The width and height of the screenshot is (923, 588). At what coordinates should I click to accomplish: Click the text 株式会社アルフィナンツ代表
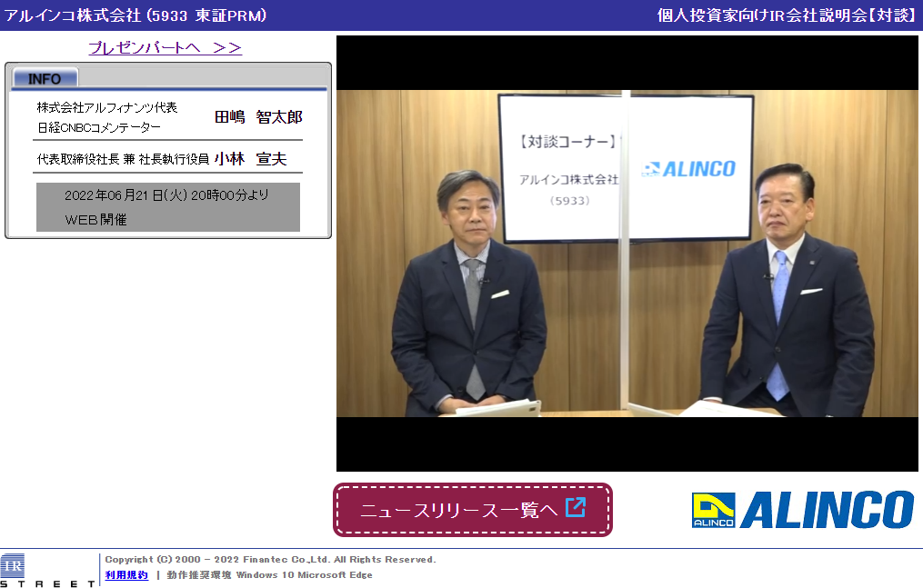[x=107, y=107]
